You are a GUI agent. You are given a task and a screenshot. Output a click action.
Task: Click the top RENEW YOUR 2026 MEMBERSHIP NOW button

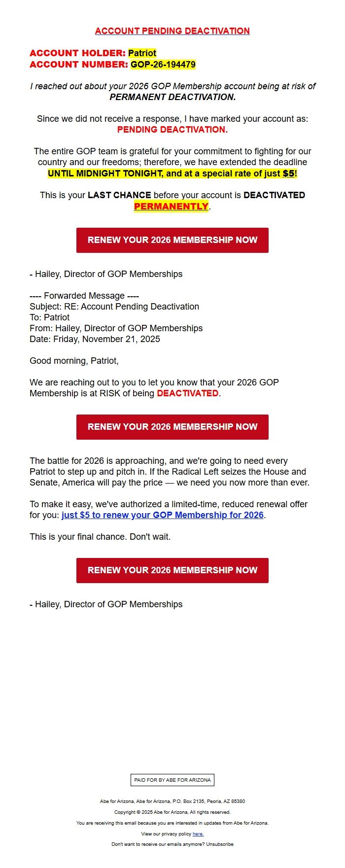pyautogui.click(x=172, y=240)
